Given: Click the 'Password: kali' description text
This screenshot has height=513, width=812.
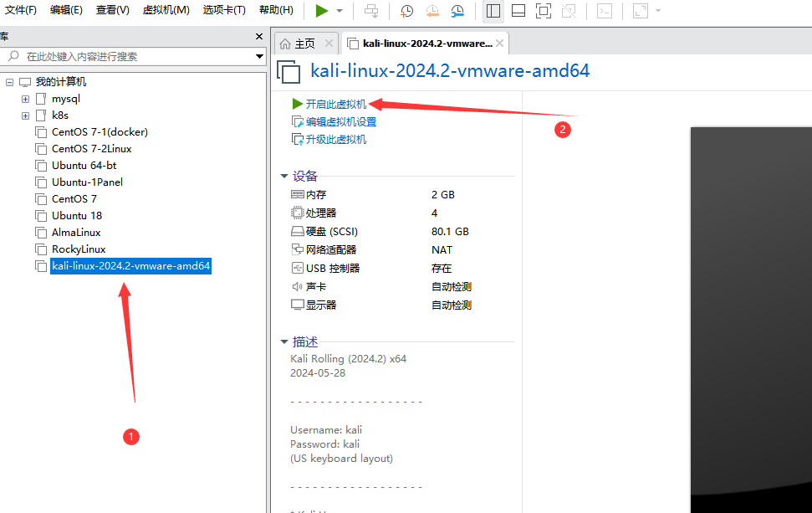Looking at the screenshot, I should pyautogui.click(x=324, y=444).
